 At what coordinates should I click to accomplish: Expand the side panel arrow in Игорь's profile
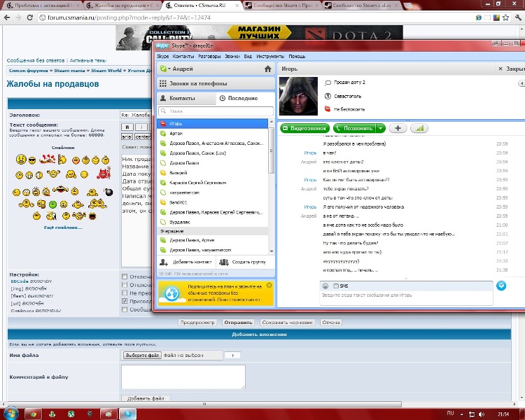[521, 83]
